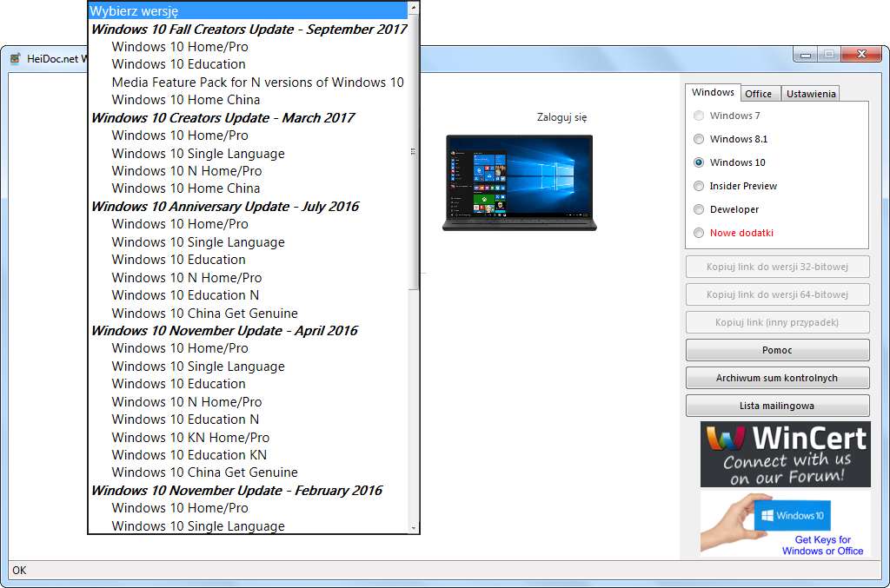890x588 pixels.
Task: Choose Windows 10 Home/Pro under Fall Creators Update
Action: point(248,47)
